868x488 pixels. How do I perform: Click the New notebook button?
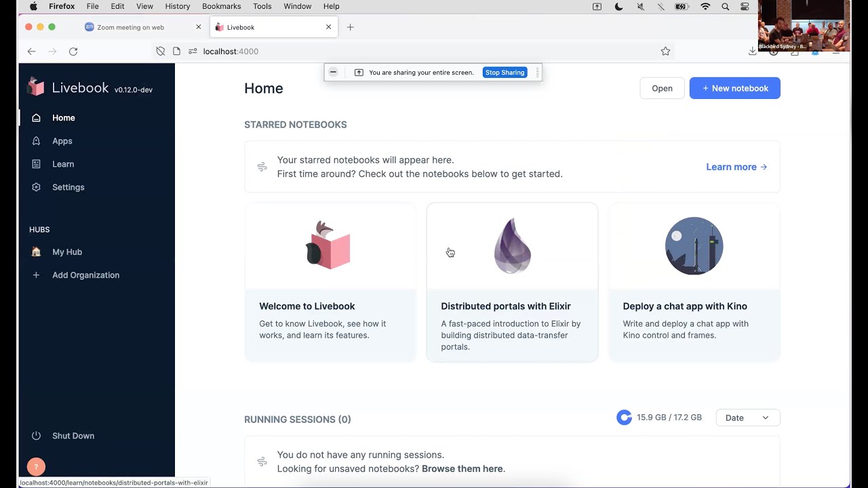(735, 88)
